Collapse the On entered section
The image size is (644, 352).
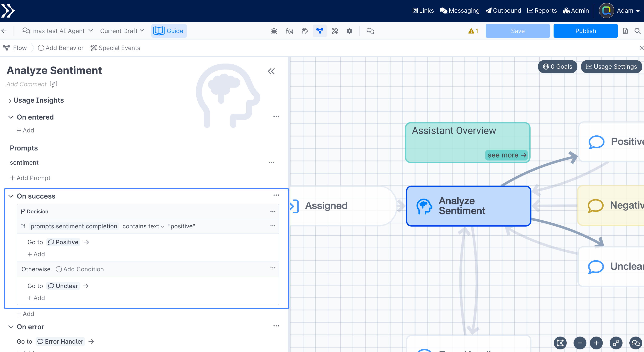coord(11,117)
